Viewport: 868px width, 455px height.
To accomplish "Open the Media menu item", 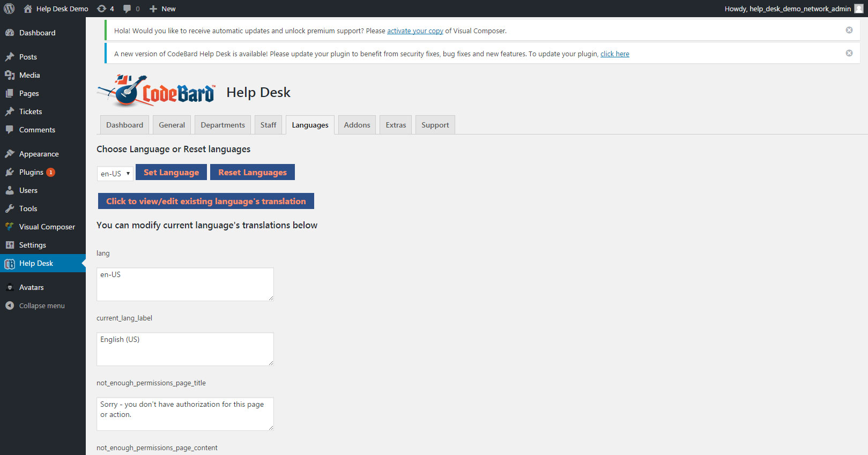I will point(43,75).
